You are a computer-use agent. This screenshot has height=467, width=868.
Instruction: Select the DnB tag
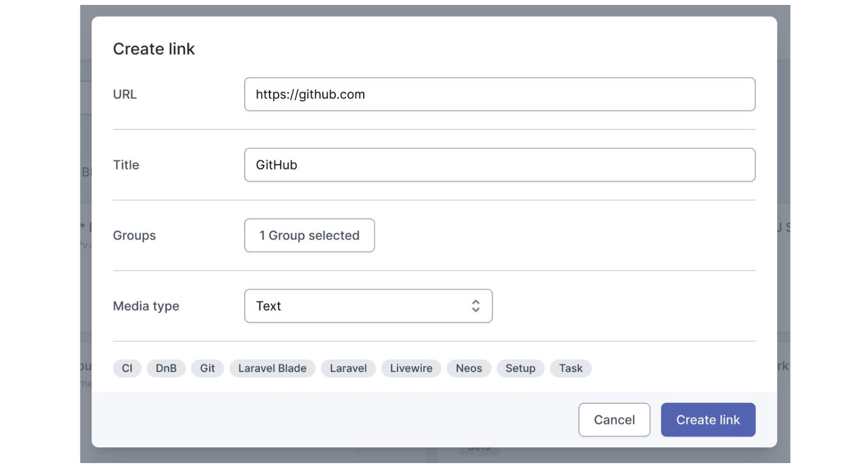click(x=166, y=368)
